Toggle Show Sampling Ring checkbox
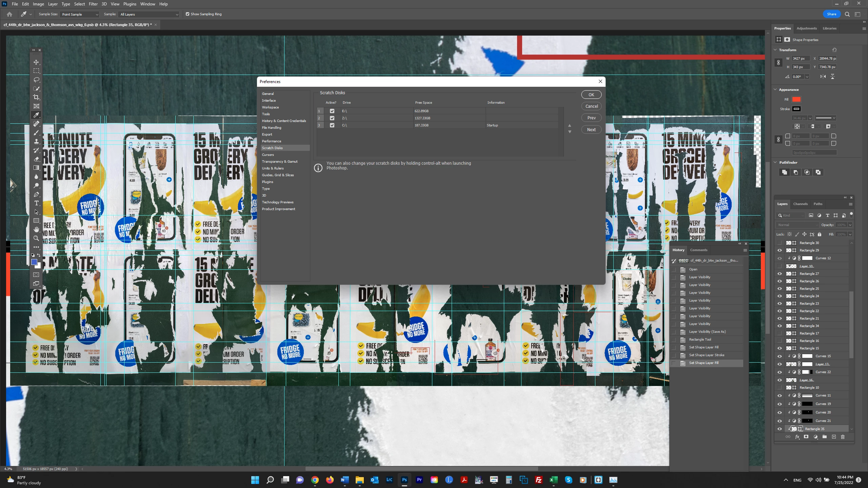The width and height of the screenshot is (868, 488). tap(188, 14)
